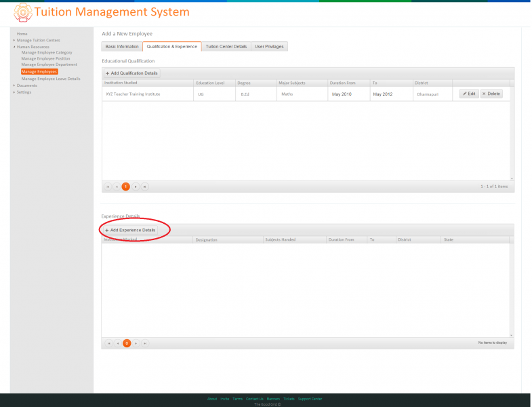Click Add Experience Details button

[x=130, y=230]
